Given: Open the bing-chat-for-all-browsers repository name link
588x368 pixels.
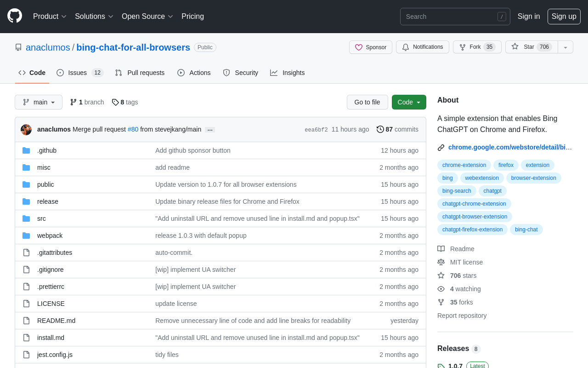Looking at the screenshot, I should (133, 47).
